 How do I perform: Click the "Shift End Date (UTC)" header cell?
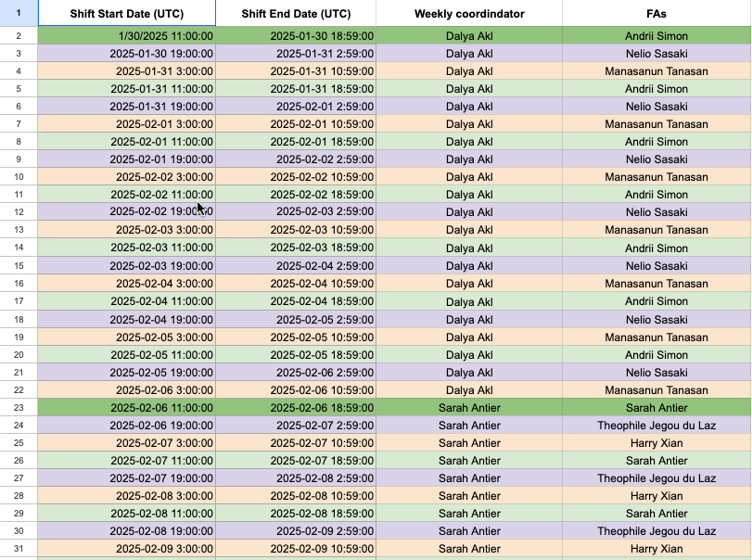(295, 13)
